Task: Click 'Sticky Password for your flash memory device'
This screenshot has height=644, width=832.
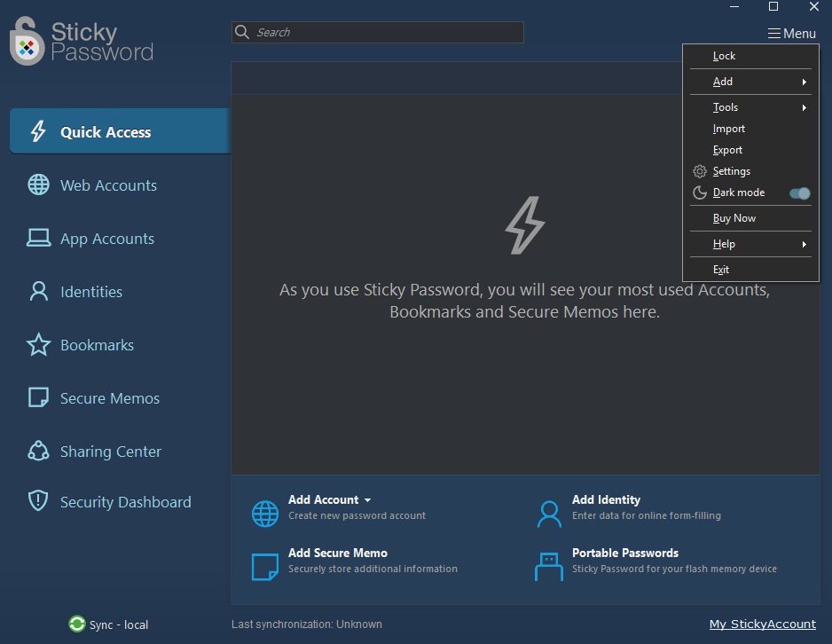Action: (674, 569)
